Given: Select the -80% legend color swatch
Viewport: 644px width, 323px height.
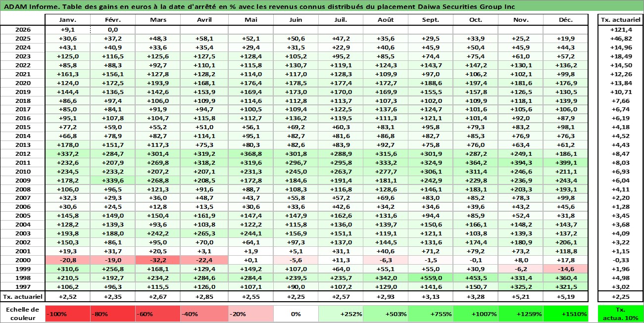Looking at the screenshot, I should tap(112, 314).
